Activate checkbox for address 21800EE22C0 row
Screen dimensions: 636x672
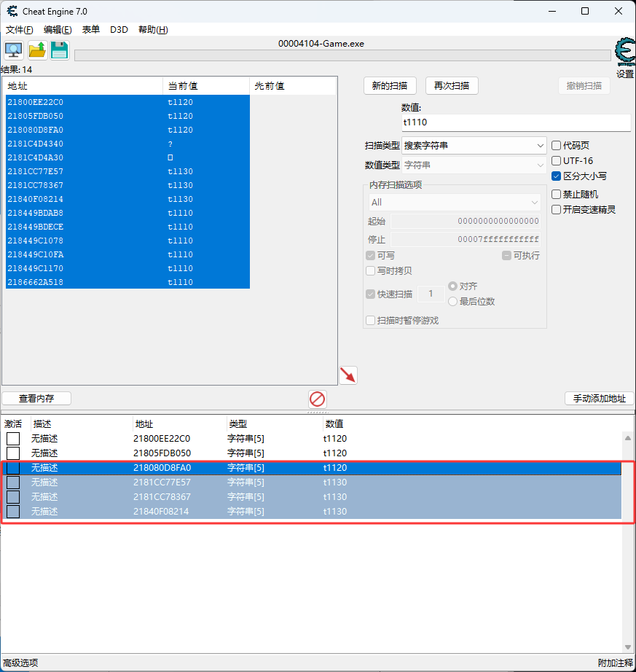13,439
